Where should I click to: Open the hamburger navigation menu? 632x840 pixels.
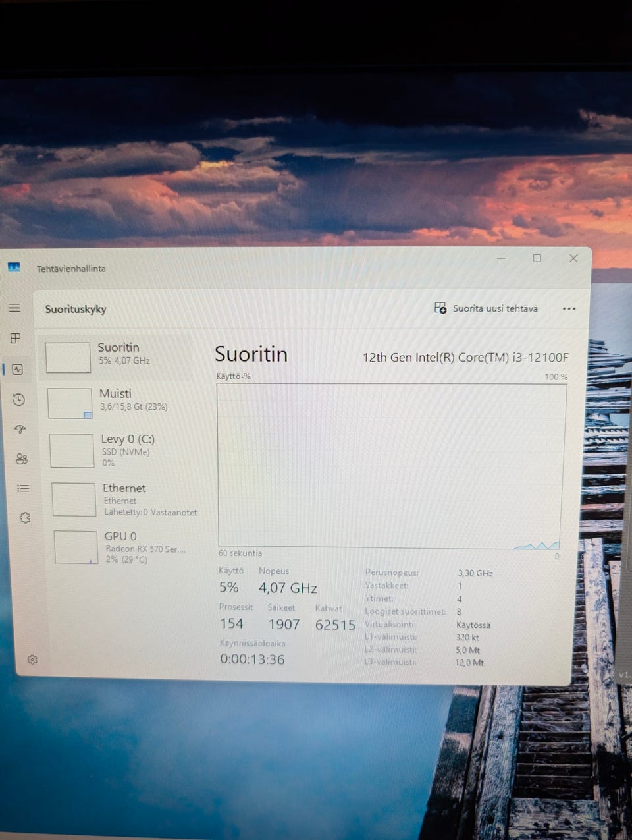tap(14, 308)
